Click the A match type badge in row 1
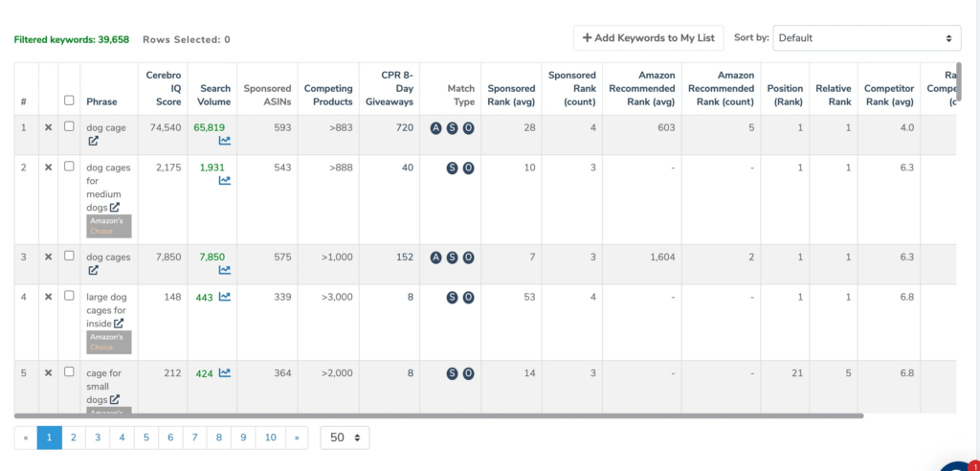The width and height of the screenshot is (980, 471). 436,127
